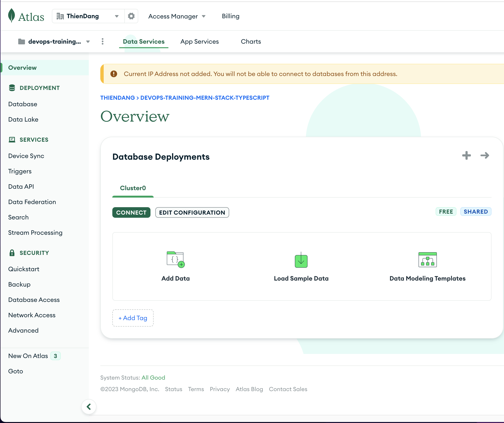Click the All Good system status link
The height and width of the screenshot is (423, 504).
tap(153, 378)
